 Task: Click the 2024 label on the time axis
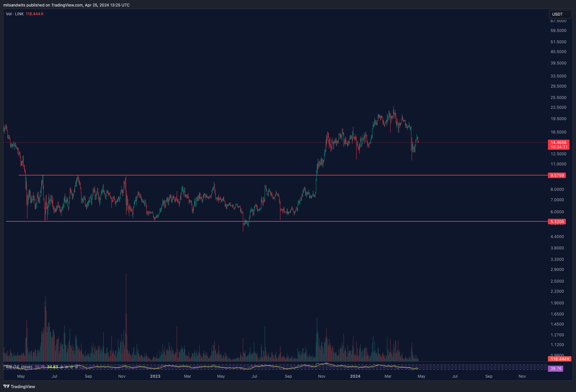pyautogui.click(x=355, y=376)
